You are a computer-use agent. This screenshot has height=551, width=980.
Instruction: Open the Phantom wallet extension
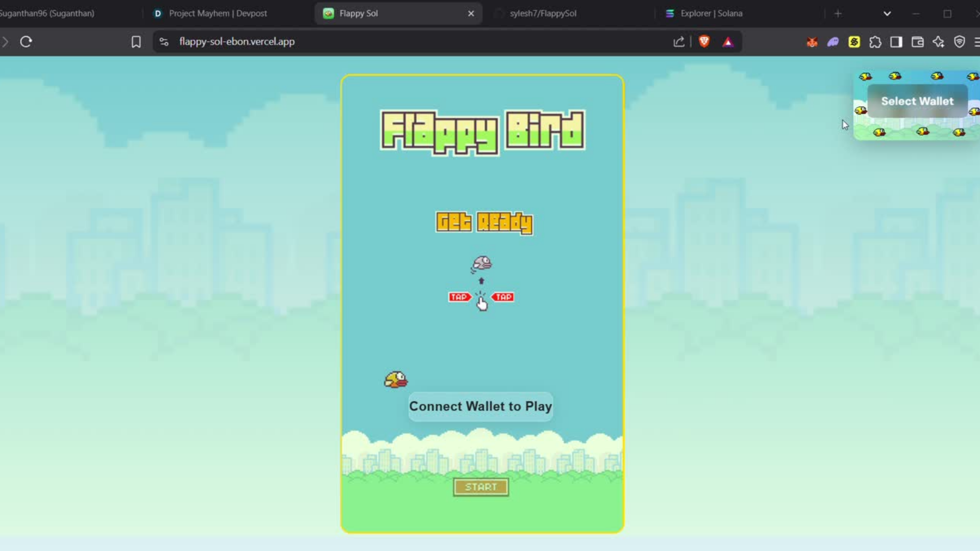tap(833, 42)
